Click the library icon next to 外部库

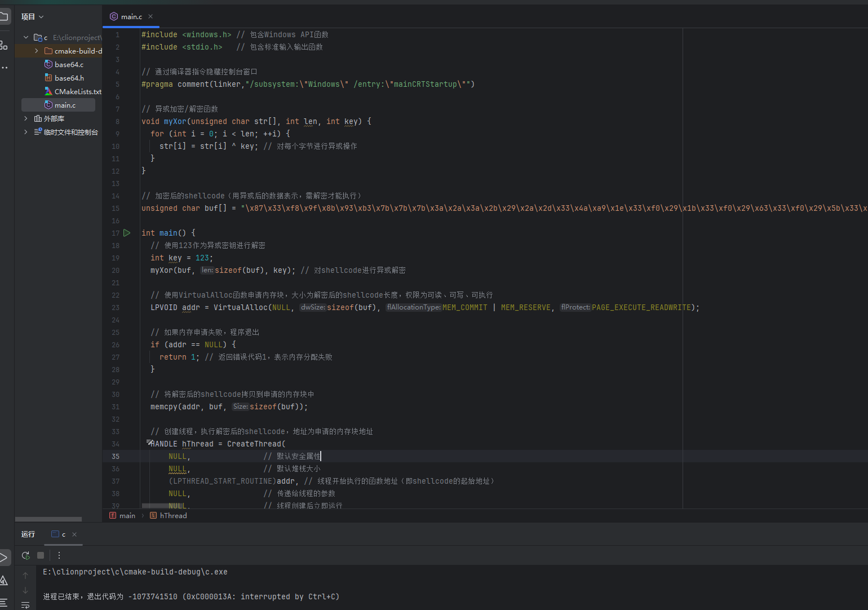[38, 118]
